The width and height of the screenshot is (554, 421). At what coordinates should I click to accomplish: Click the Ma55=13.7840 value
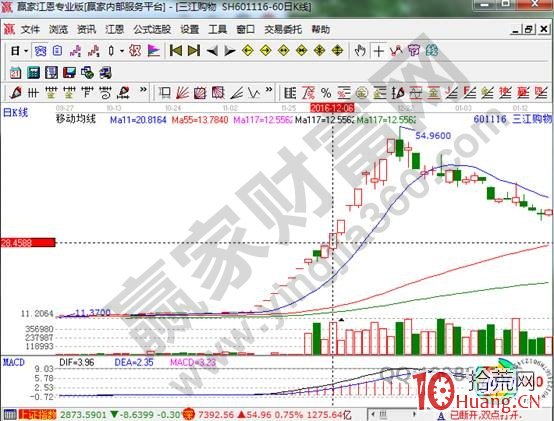(x=200, y=120)
